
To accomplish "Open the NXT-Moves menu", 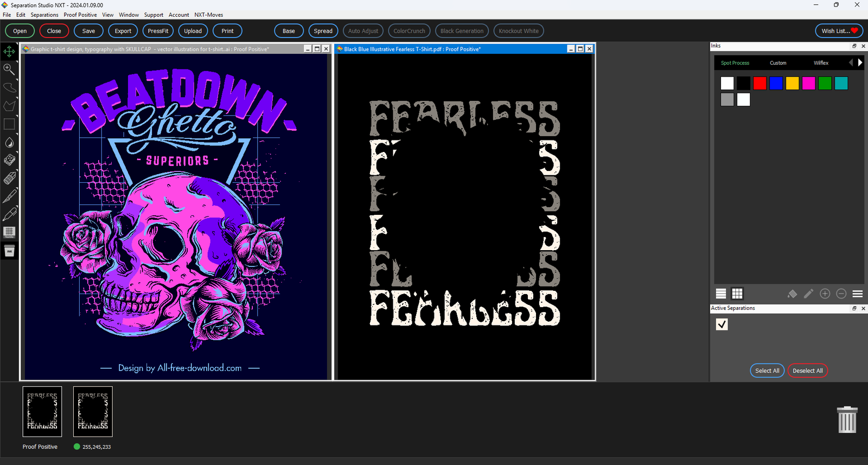I will pos(209,15).
